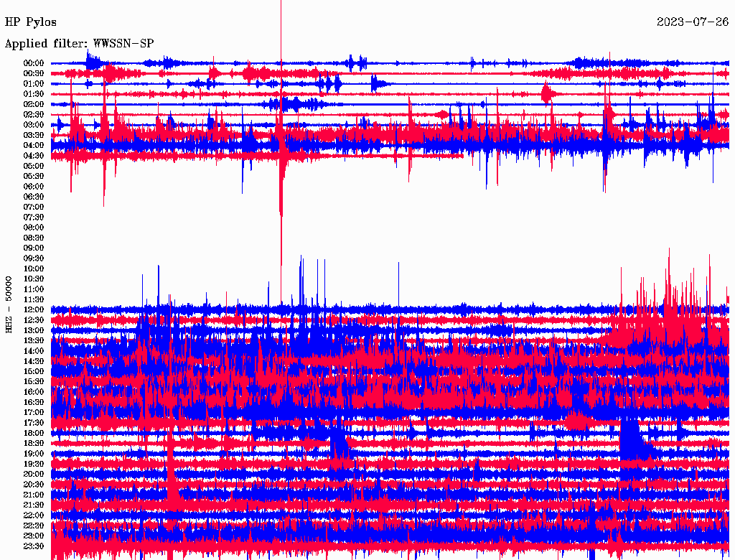Screen dimensions: 735x560
Task: Click the 03:30 time label
Action: coord(34,135)
